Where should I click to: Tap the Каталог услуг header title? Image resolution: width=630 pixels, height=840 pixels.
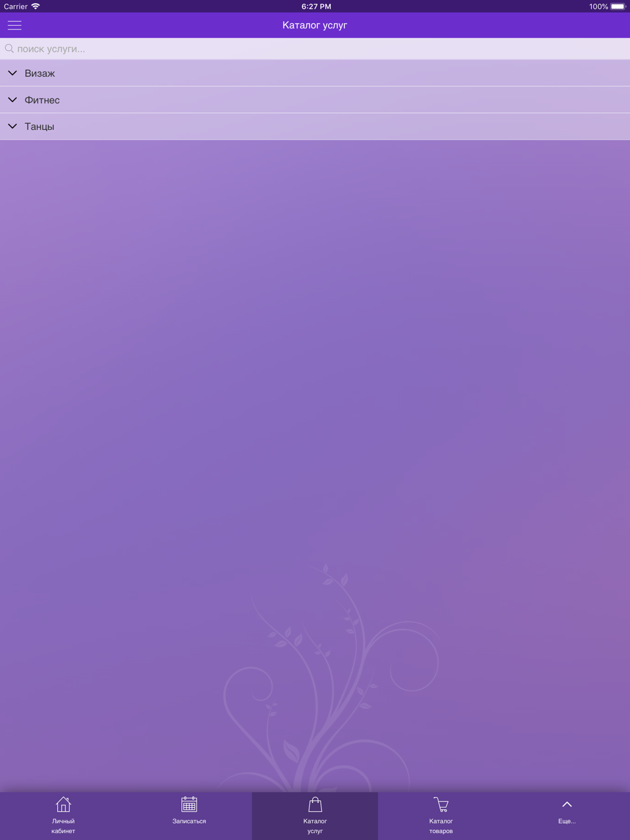[x=315, y=25]
